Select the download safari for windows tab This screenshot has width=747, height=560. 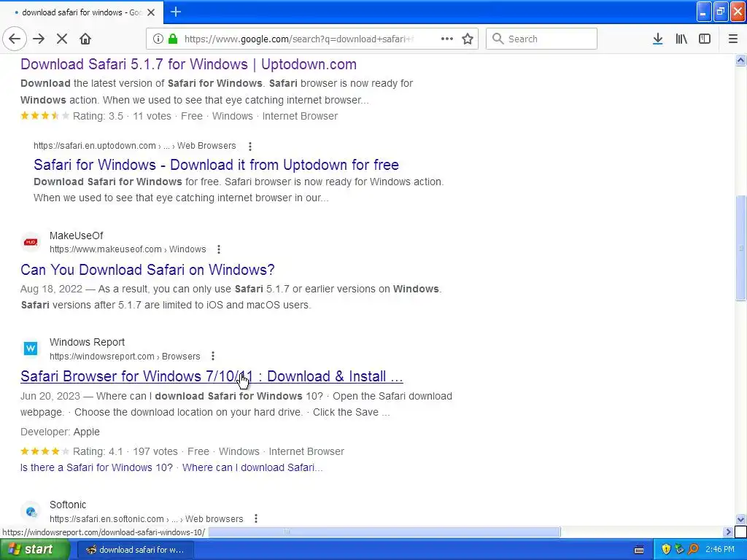82,12
